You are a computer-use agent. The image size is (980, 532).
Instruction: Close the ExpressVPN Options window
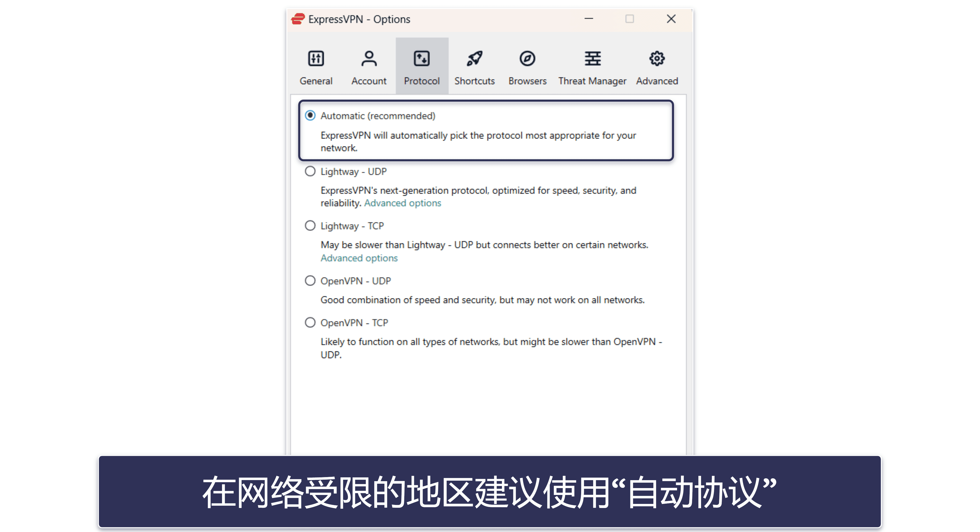[671, 19]
